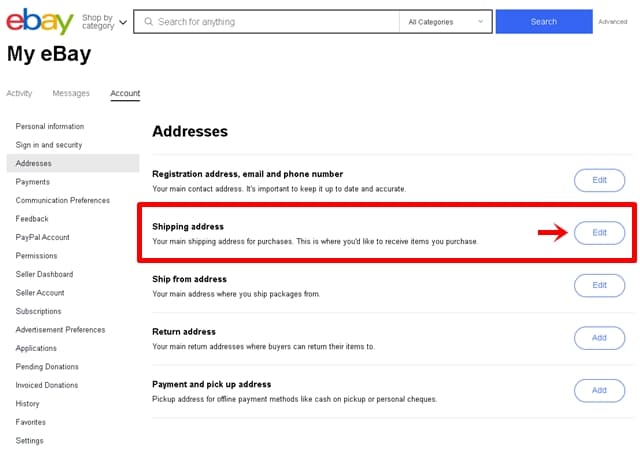Click the search magnifier icon
Image resolution: width=640 pixels, height=450 pixels.
[x=148, y=21]
